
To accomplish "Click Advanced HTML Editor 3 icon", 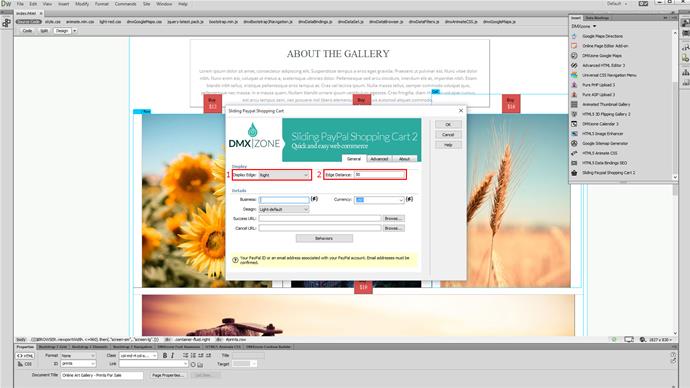I will tap(574, 65).
